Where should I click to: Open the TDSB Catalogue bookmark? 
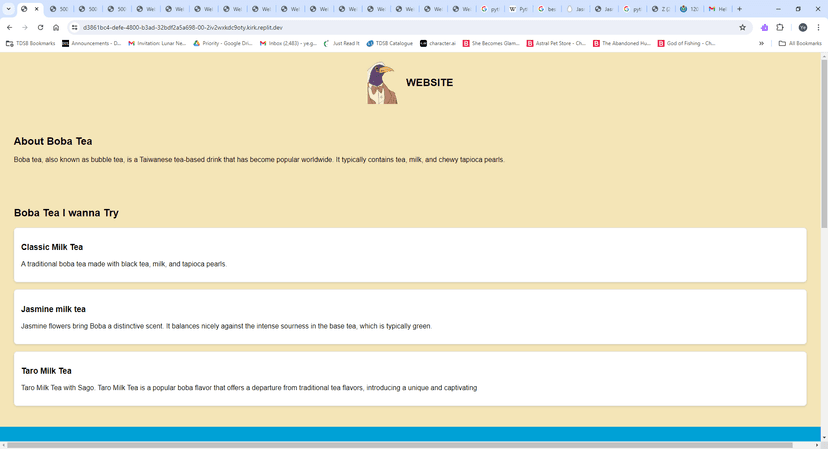coord(390,43)
